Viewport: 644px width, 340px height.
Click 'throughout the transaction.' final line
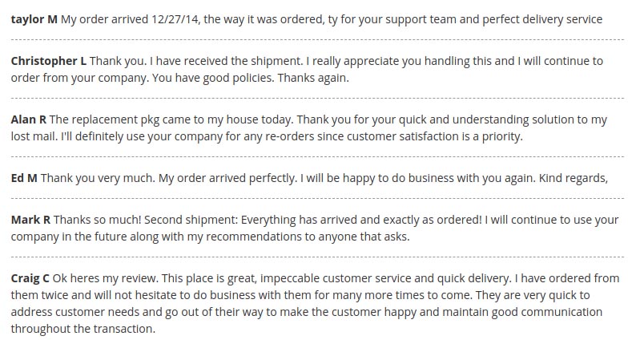[83, 329]
